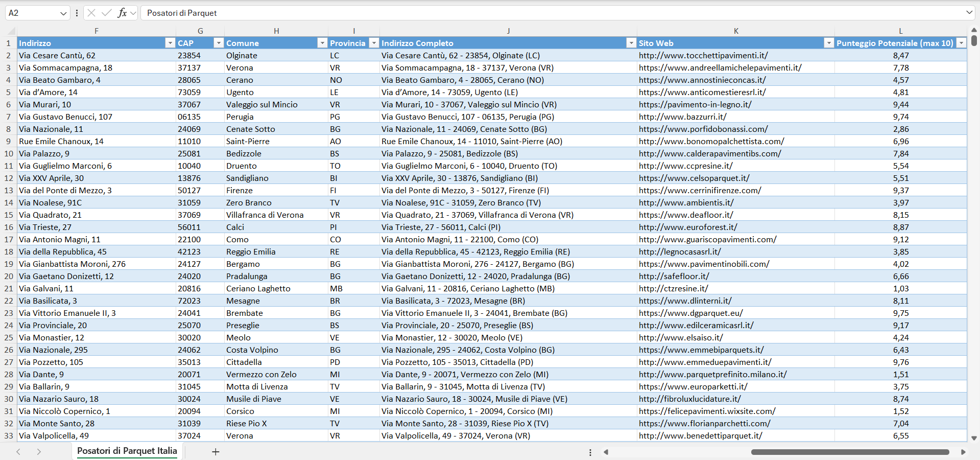Expand the Name Box dropdown arrow
This screenshot has height=460, width=980.
63,13
